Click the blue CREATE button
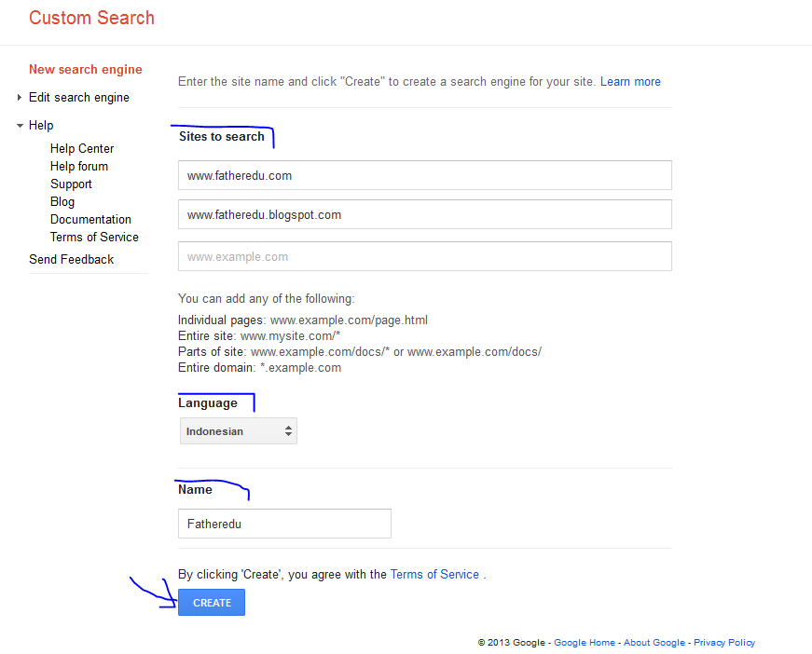Image resolution: width=812 pixels, height=654 pixels. coord(212,602)
